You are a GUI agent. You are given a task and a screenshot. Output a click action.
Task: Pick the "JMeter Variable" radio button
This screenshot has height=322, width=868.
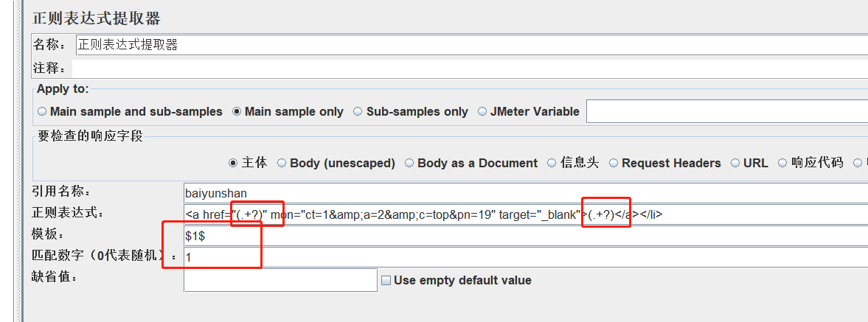(x=482, y=112)
